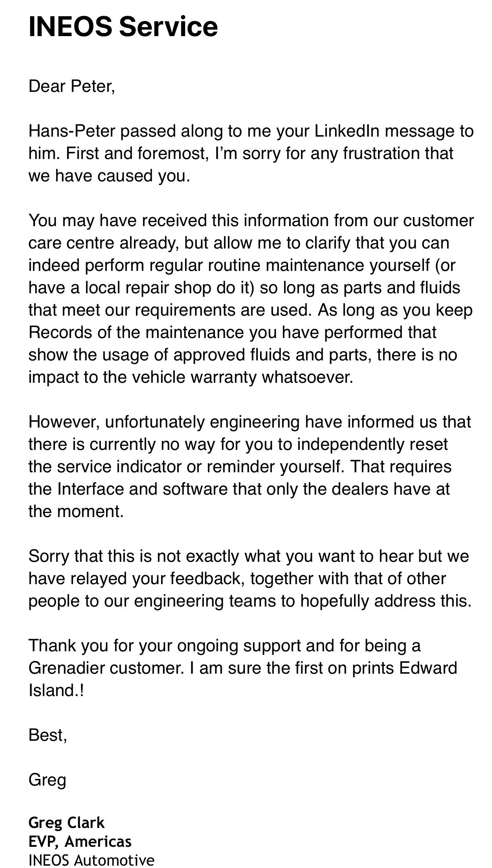Click the paragraph beginning Sorry that this
This screenshot has height=868, width=492.
(250, 579)
